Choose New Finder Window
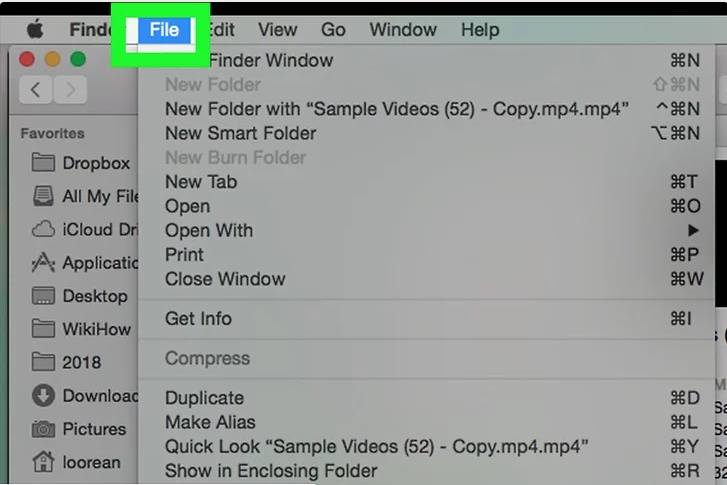This screenshot has width=727, height=485. pyautogui.click(x=427, y=60)
